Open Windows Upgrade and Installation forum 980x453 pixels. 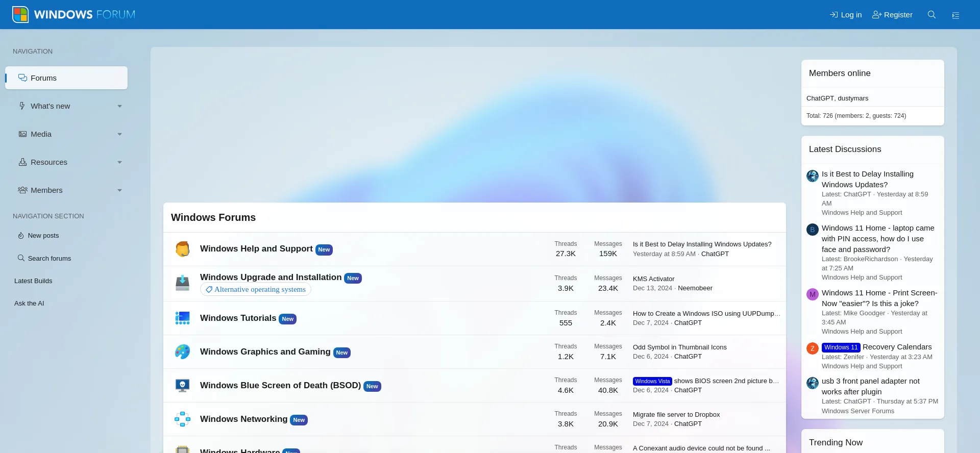[x=271, y=277]
